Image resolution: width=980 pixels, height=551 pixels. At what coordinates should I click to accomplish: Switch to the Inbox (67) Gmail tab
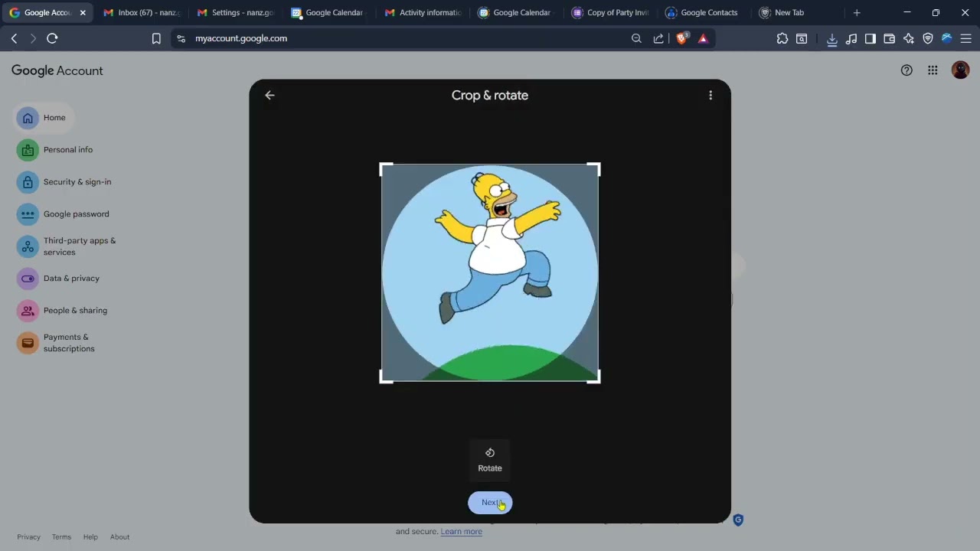[142, 13]
